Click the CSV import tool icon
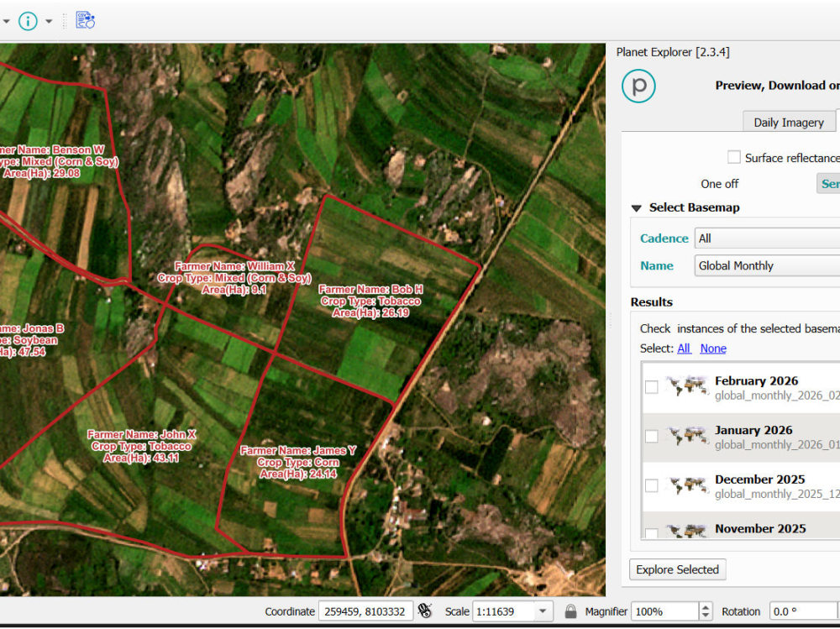The image size is (840, 629). point(85,20)
